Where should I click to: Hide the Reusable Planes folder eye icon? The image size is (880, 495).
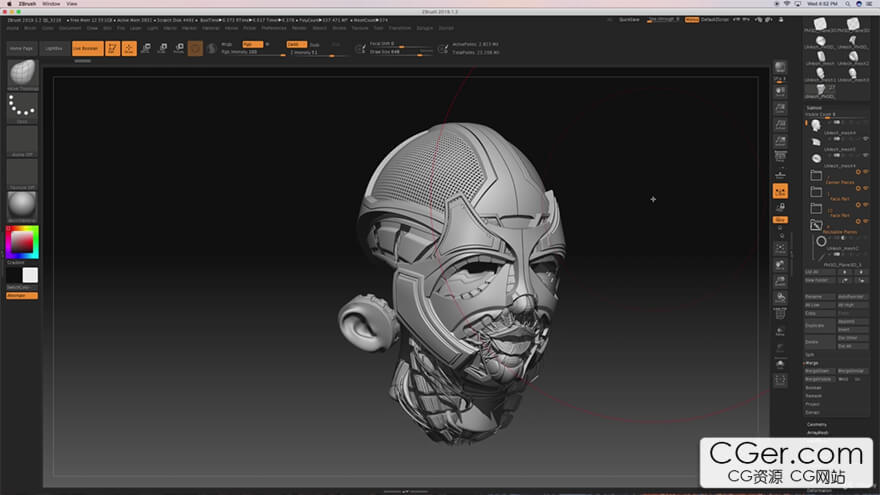pyautogui.click(x=866, y=221)
